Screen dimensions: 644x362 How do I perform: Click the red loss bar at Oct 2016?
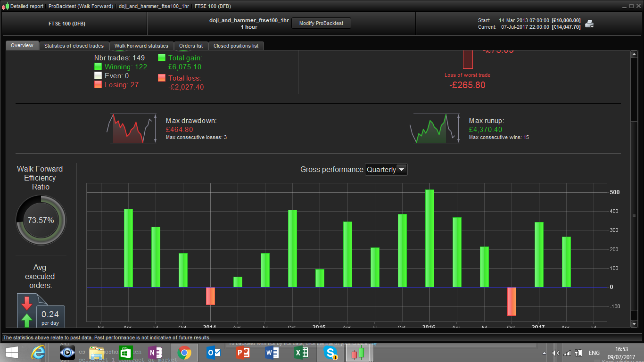(512, 301)
